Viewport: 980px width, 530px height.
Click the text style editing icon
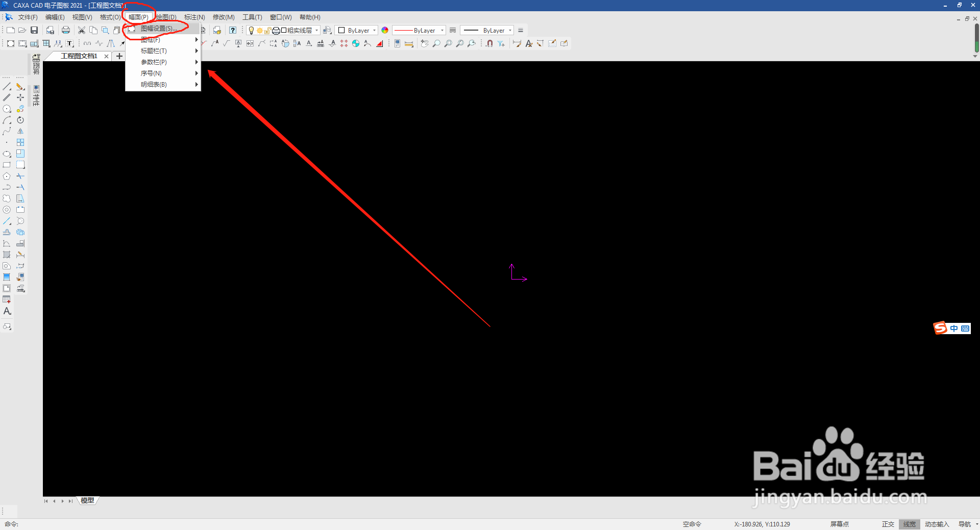(529, 43)
